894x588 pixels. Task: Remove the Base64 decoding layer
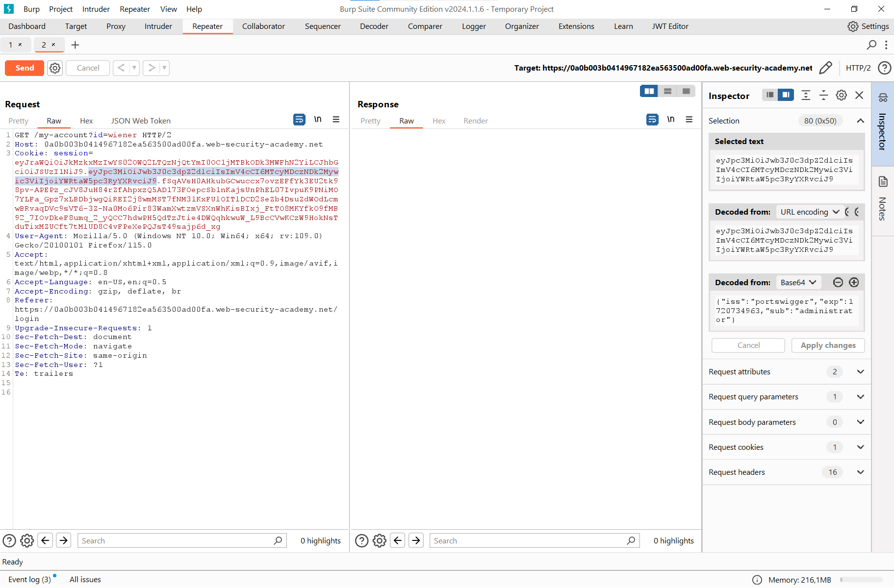point(838,282)
